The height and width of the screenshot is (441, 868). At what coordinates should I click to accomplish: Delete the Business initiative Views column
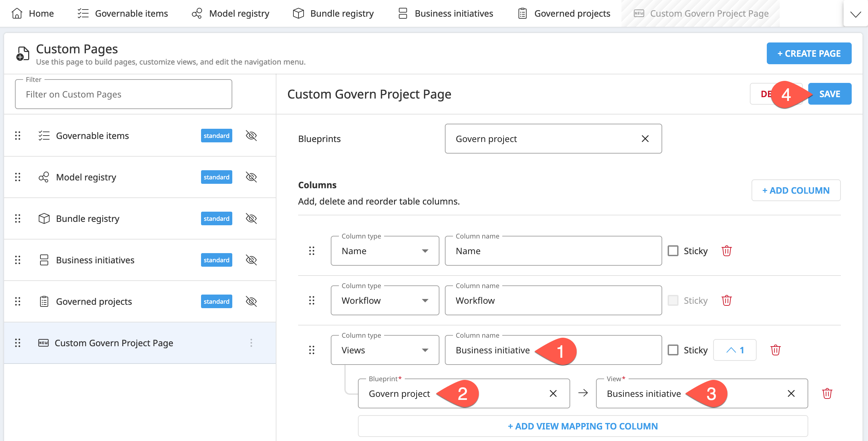click(x=775, y=350)
